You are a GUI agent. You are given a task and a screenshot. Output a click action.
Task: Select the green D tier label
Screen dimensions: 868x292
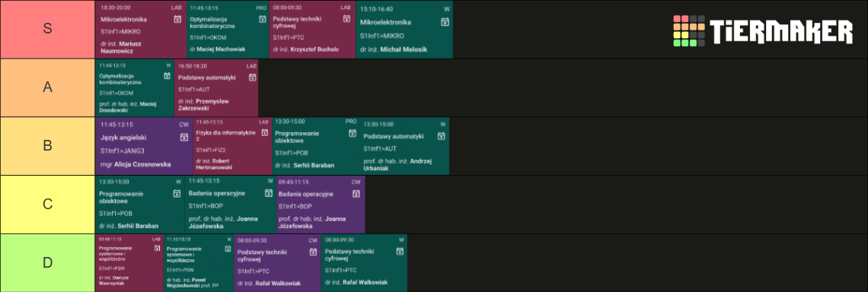48,262
